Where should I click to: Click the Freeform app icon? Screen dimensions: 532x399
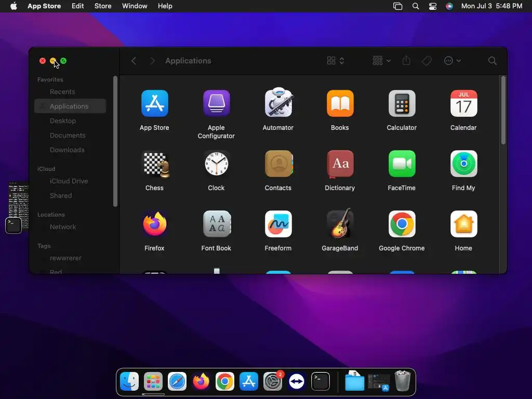(278, 224)
